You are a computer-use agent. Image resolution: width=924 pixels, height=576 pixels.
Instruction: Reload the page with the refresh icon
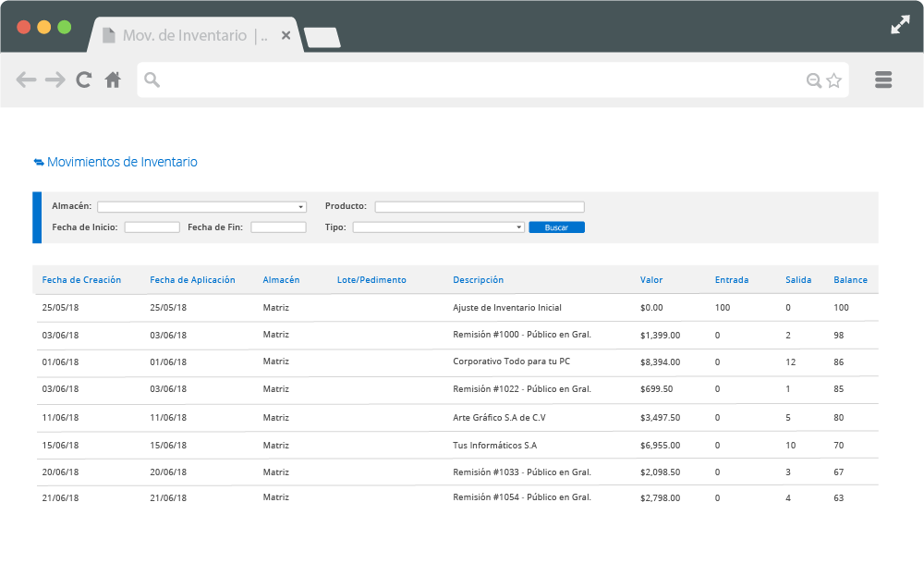point(84,80)
